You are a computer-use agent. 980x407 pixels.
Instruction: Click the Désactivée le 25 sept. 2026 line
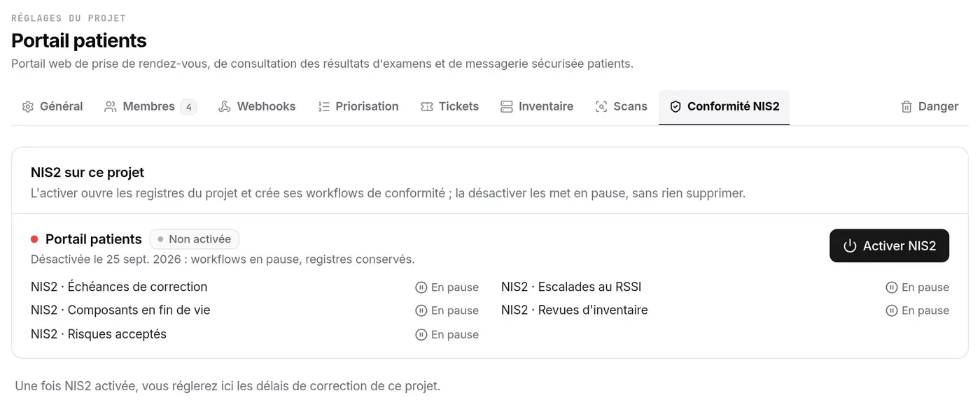point(223,259)
